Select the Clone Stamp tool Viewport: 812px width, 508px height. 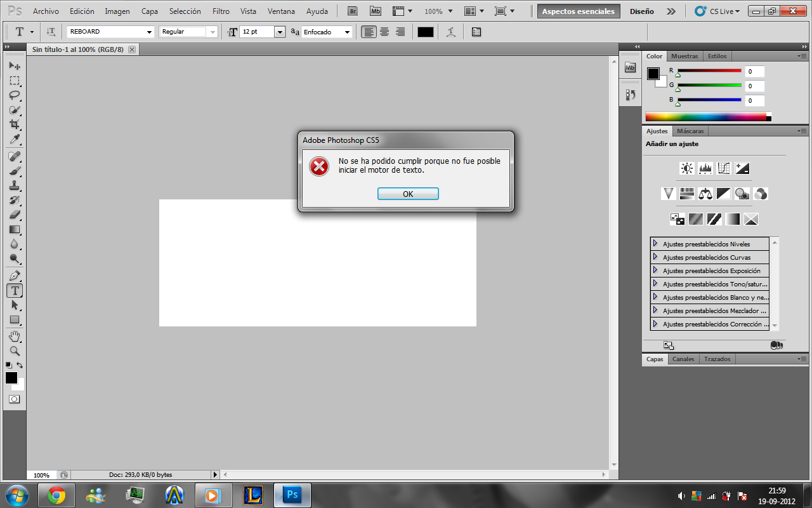click(x=14, y=185)
